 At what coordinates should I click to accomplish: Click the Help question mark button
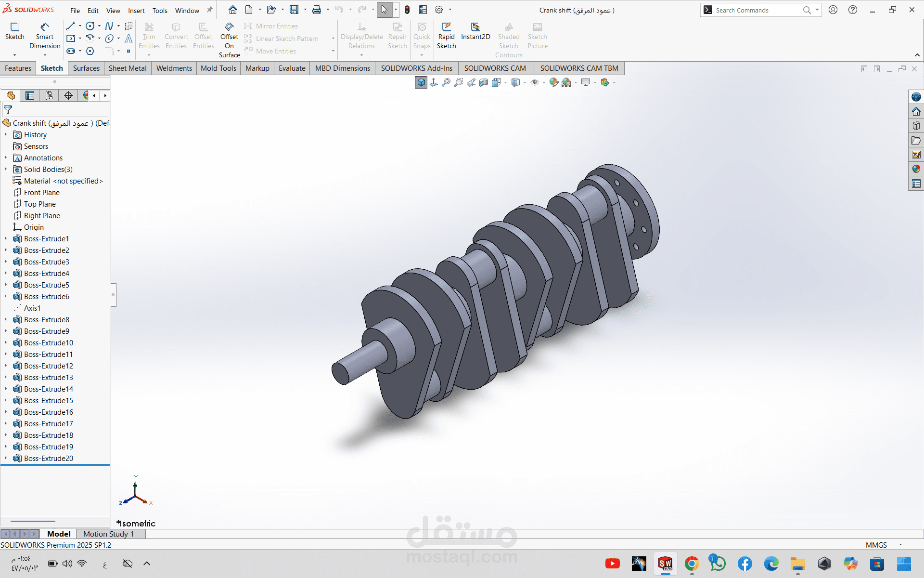point(853,10)
